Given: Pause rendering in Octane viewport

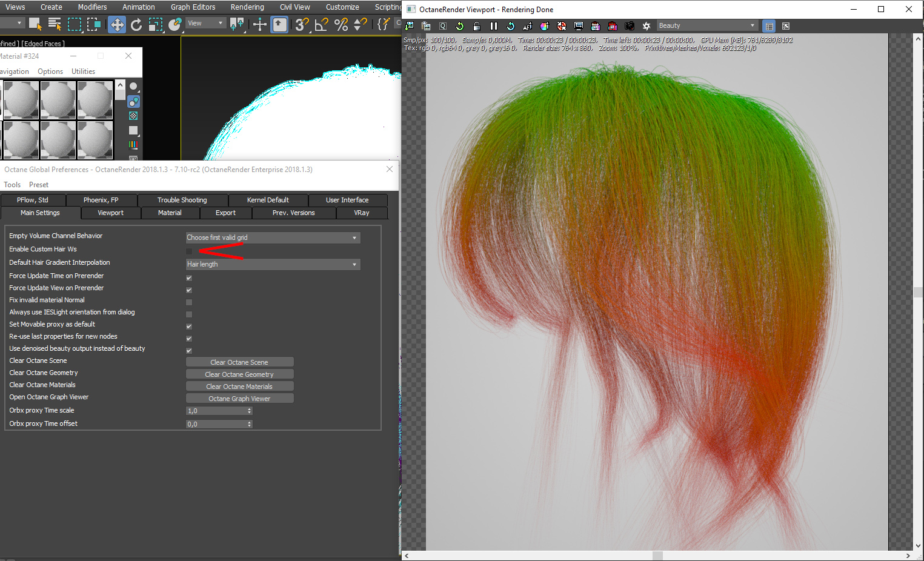Looking at the screenshot, I should pyautogui.click(x=494, y=26).
